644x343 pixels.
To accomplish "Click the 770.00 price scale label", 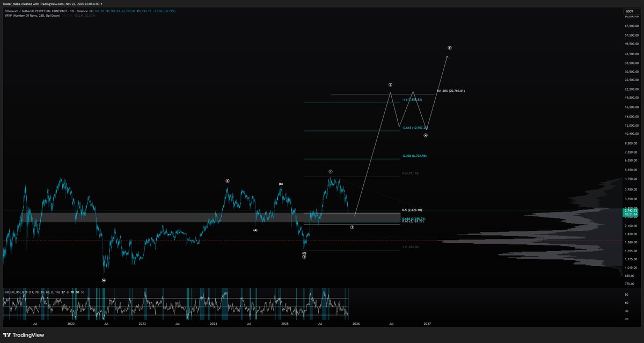I will pos(631,283).
